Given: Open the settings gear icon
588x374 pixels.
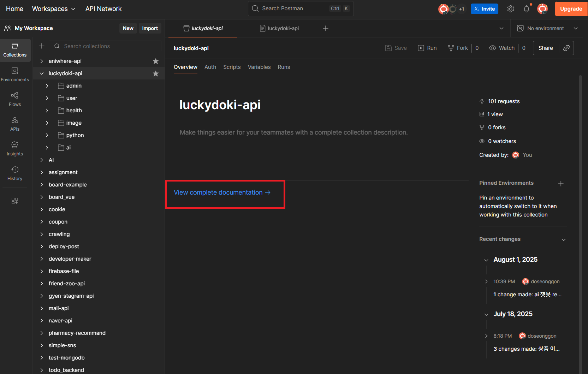Looking at the screenshot, I should click(x=511, y=9).
